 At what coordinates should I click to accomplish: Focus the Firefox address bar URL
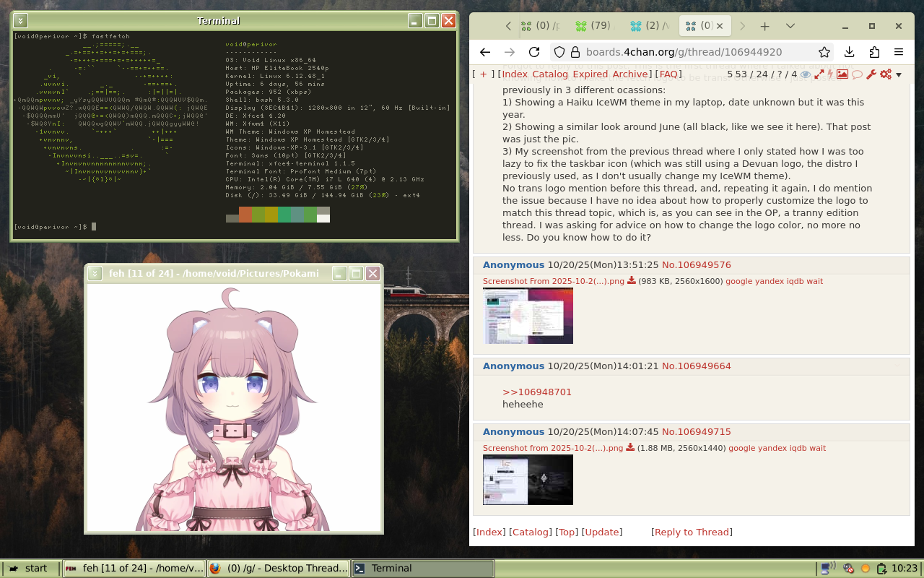(684, 52)
